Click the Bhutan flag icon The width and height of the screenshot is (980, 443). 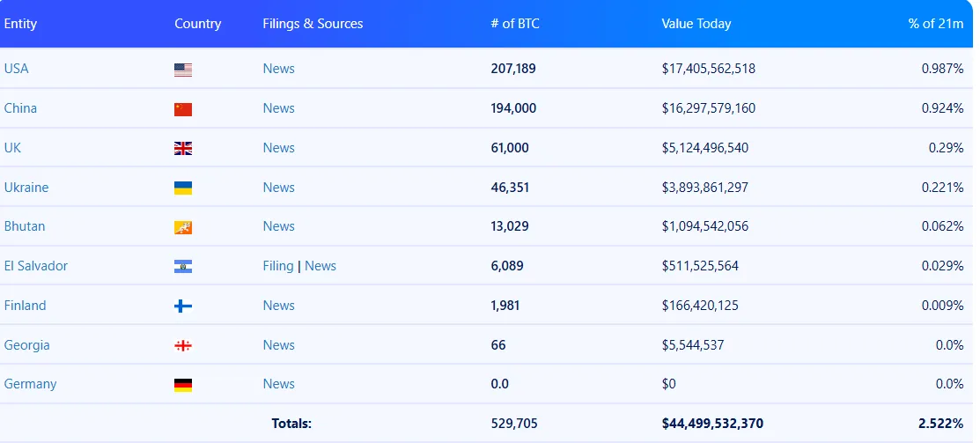coord(183,227)
